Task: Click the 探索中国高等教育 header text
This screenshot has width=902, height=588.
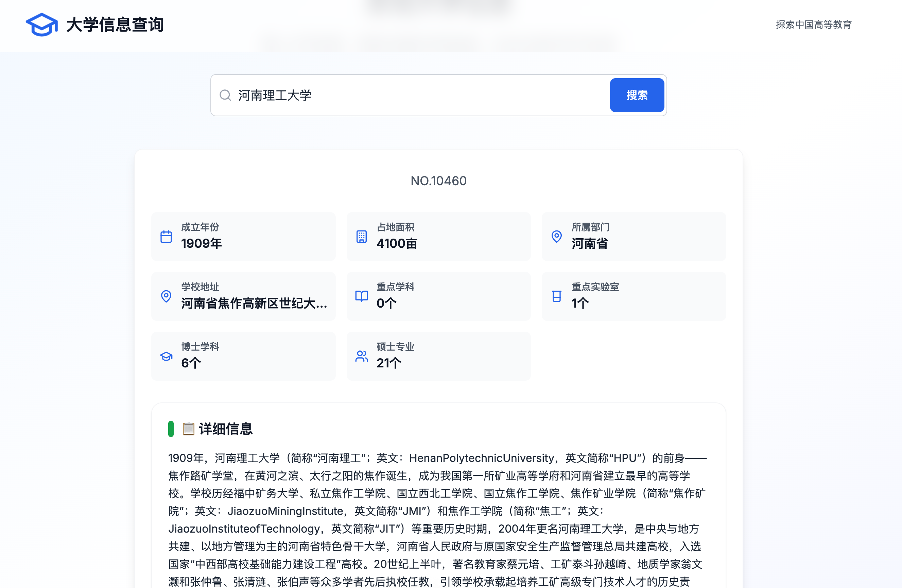Action: [814, 25]
